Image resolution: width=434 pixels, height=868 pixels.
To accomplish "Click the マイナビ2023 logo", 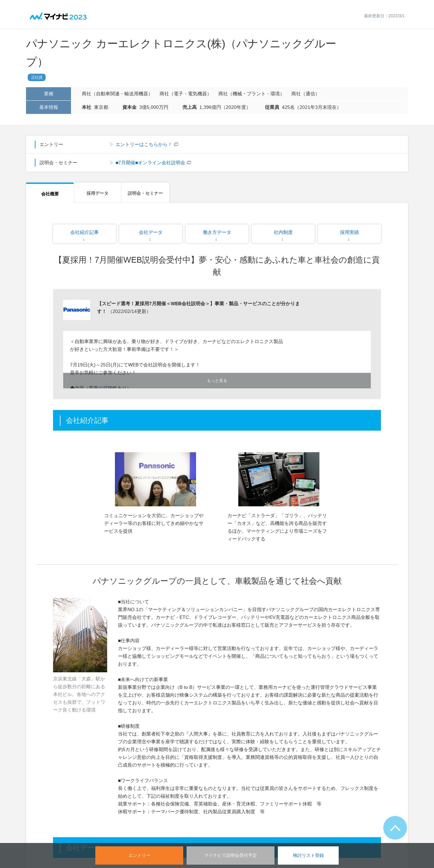I will coord(58,16).
